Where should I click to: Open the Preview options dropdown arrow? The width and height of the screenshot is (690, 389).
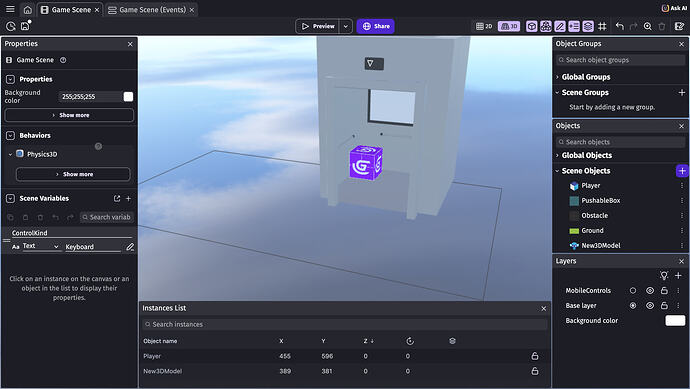pyautogui.click(x=346, y=26)
